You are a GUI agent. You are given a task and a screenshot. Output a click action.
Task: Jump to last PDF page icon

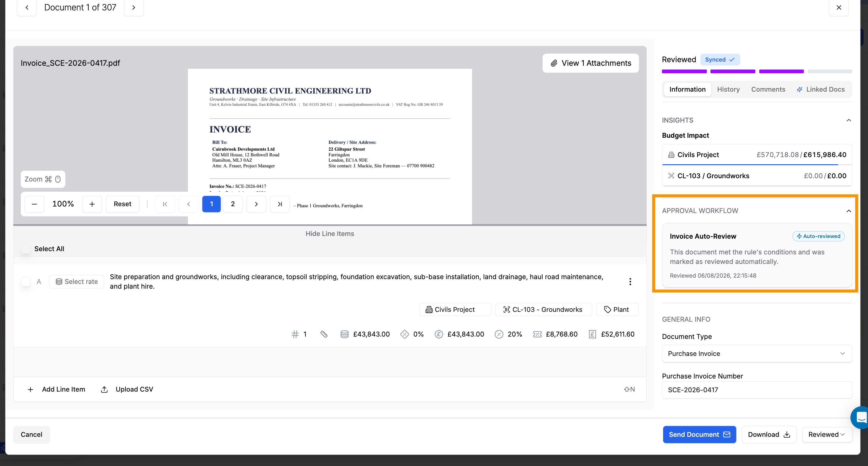pos(280,204)
